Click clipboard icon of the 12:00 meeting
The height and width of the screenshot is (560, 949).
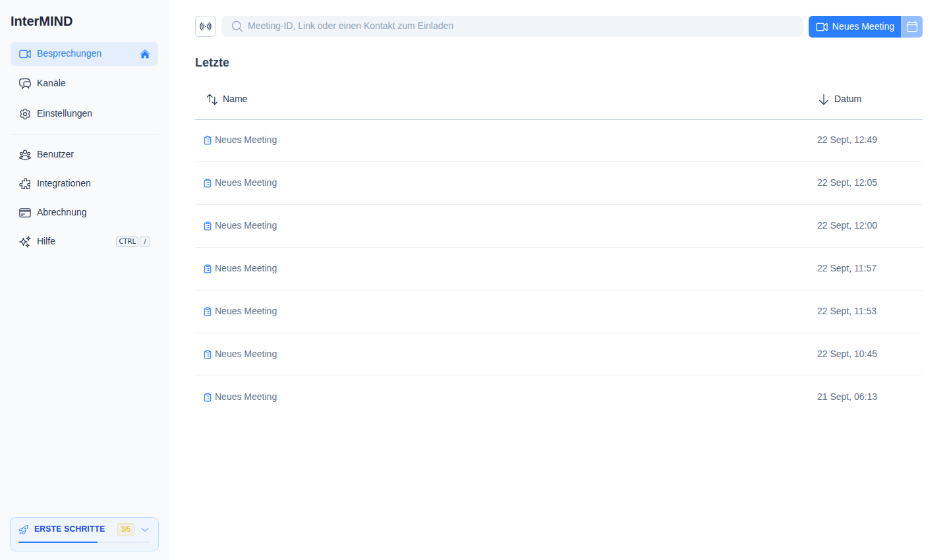208,226
